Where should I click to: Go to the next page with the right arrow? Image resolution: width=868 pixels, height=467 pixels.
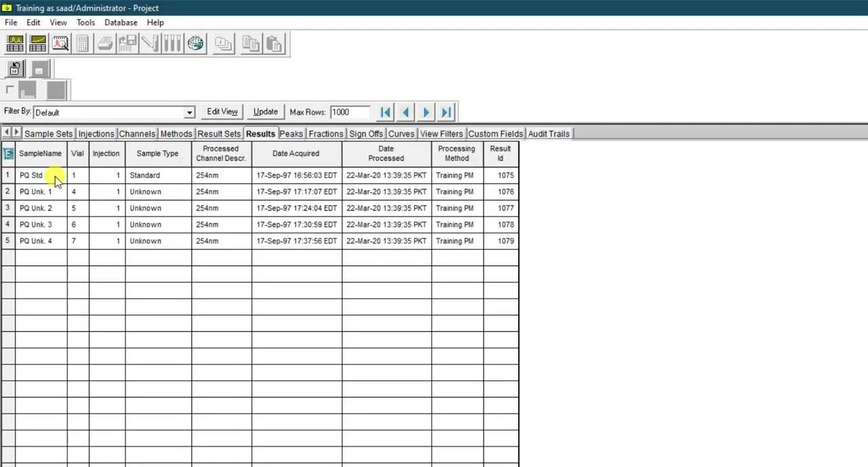pyautogui.click(x=426, y=112)
